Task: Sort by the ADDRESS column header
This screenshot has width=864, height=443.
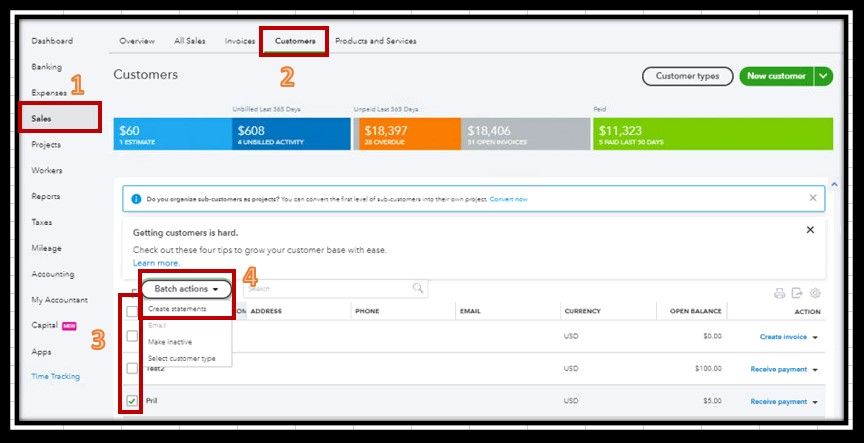Action: click(x=266, y=311)
